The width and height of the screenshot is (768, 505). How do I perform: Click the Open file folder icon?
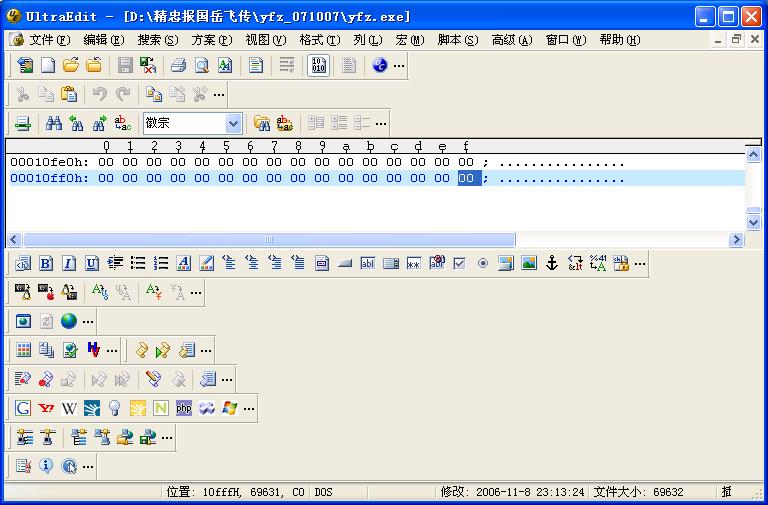click(x=71, y=66)
